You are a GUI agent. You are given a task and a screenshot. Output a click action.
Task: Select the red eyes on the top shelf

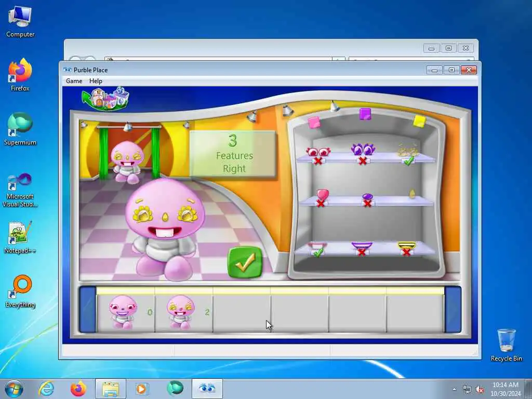click(318, 152)
